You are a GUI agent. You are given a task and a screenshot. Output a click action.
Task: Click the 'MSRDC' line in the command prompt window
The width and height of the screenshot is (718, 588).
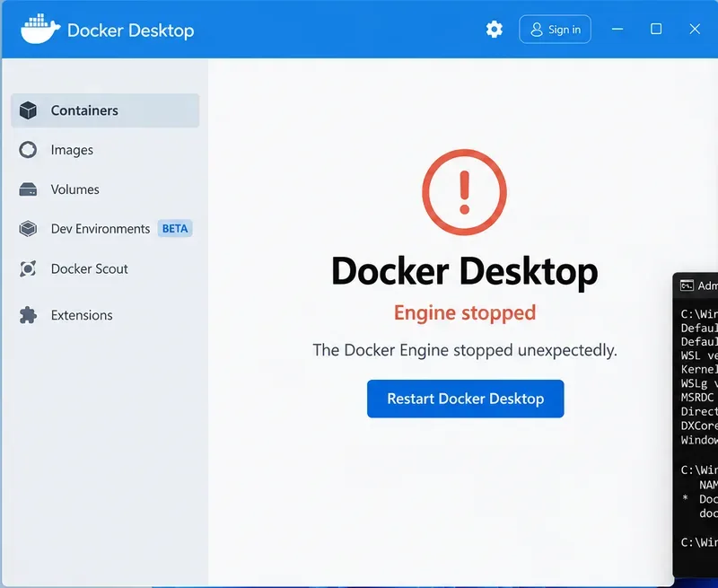[697, 397]
